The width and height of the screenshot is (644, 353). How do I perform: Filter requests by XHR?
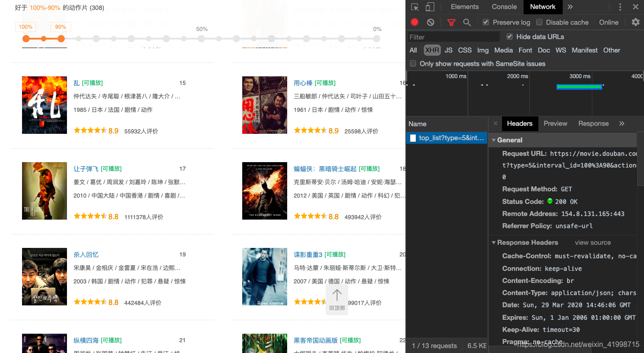(432, 50)
